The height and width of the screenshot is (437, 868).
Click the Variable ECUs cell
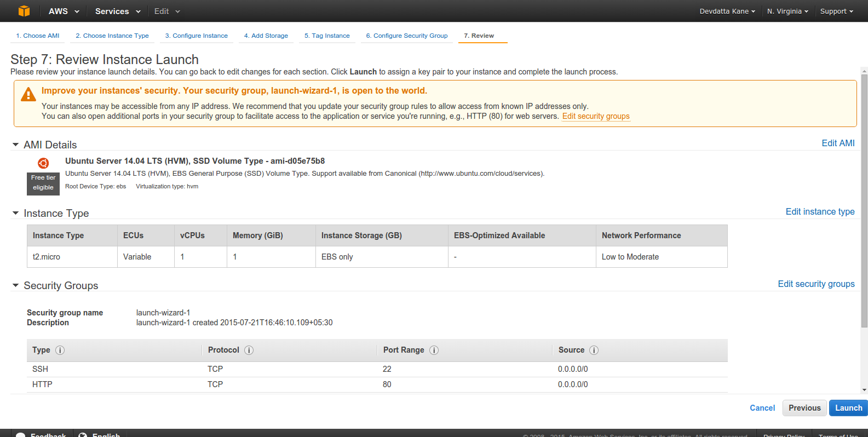pyautogui.click(x=146, y=257)
